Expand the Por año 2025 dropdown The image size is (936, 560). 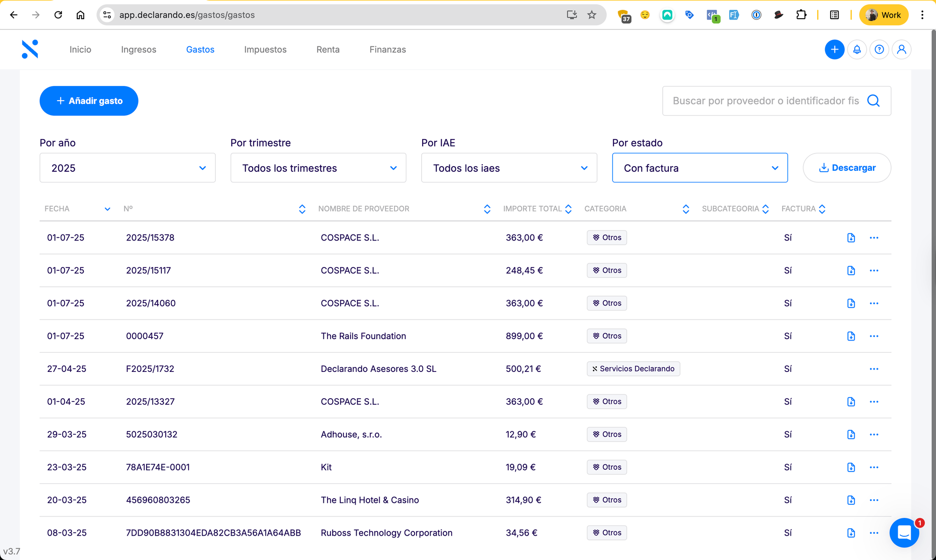tap(127, 168)
